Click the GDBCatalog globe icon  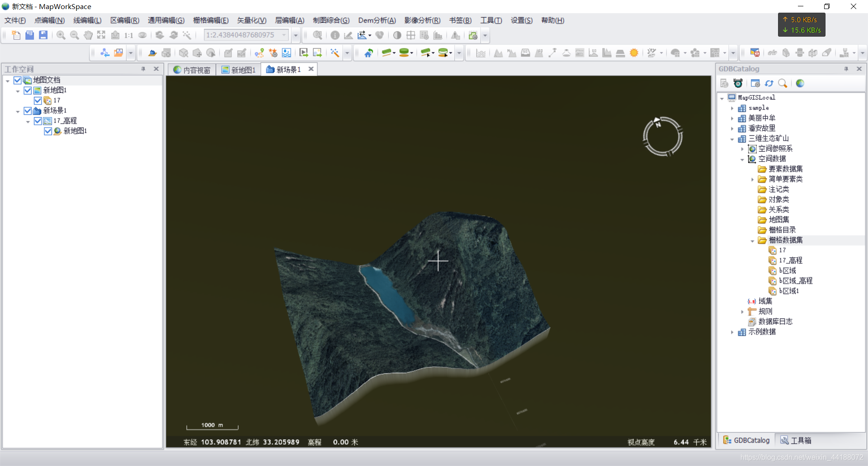(x=800, y=83)
